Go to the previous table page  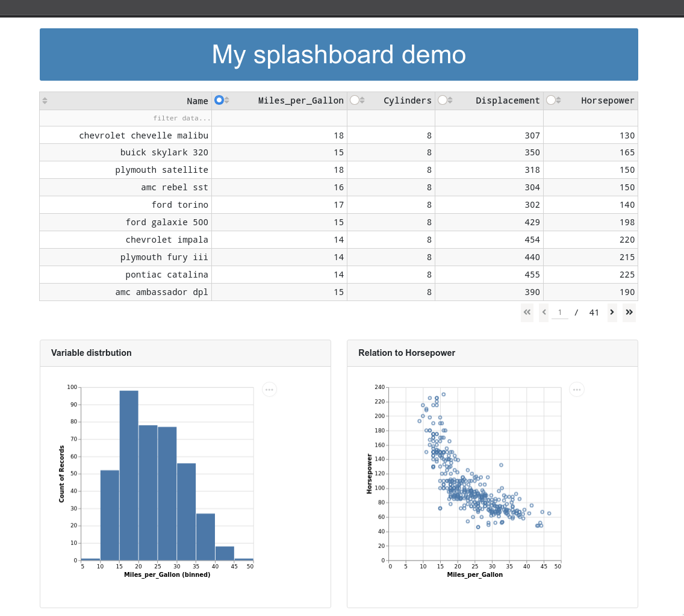(544, 313)
